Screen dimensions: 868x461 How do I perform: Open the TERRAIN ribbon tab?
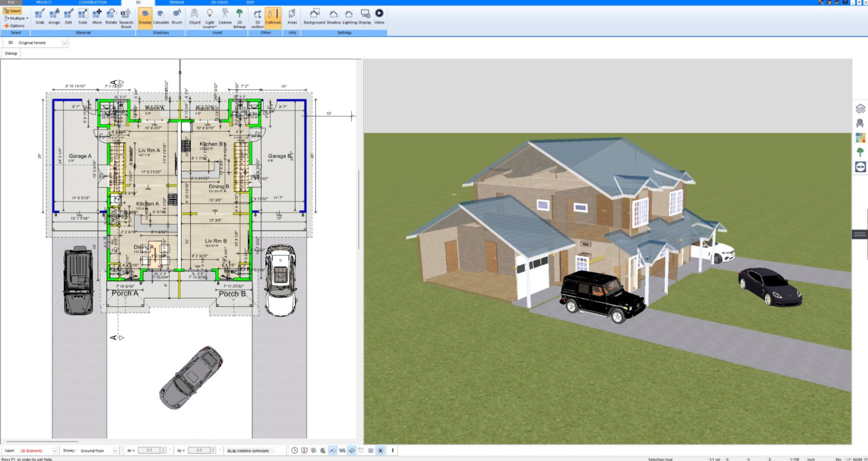click(x=176, y=3)
